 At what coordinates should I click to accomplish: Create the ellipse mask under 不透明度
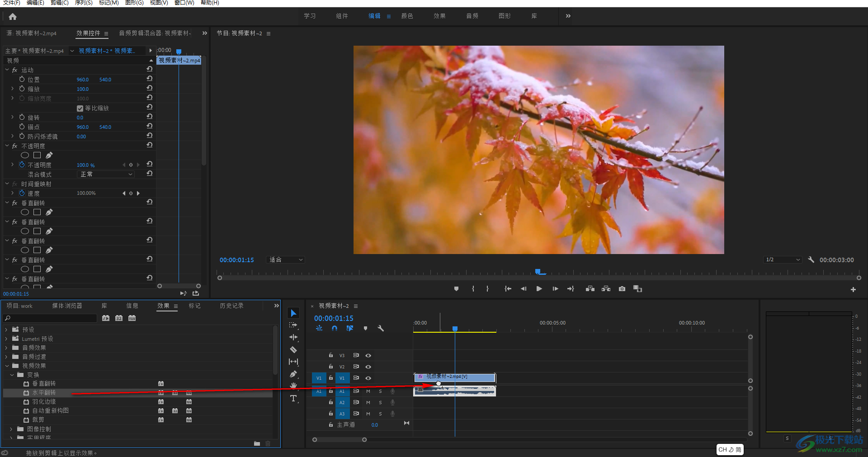coord(25,155)
